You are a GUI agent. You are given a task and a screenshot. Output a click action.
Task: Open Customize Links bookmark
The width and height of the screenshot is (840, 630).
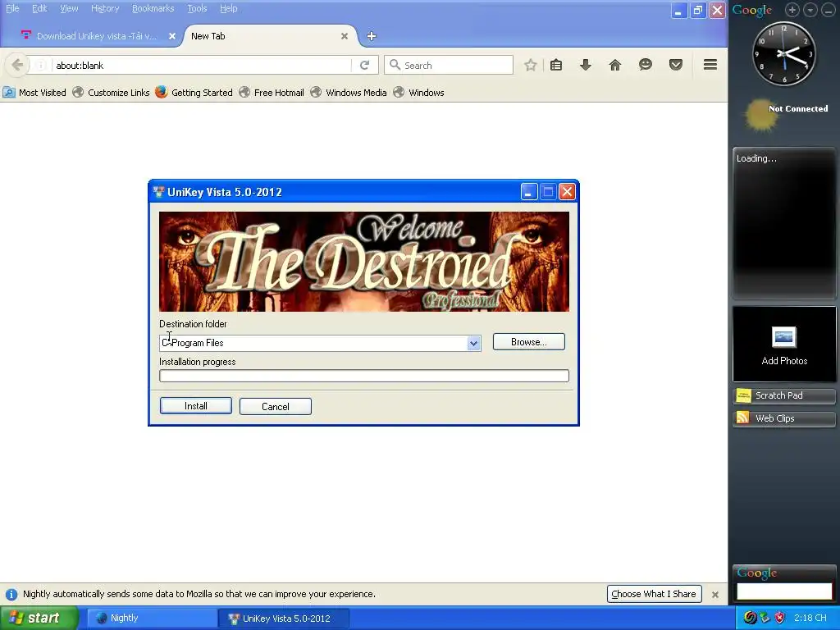tap(112, 93)
